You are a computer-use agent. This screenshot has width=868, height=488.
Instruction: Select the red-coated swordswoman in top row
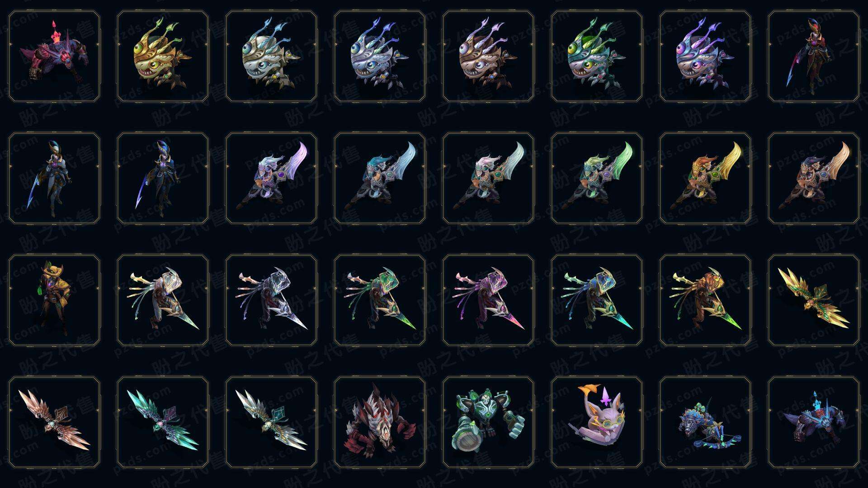point(814,56)
